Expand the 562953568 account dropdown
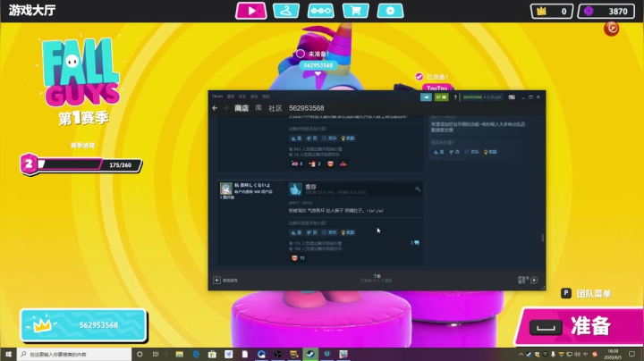Viewport: 644px width, 361px height. click(x=482, y=97)
